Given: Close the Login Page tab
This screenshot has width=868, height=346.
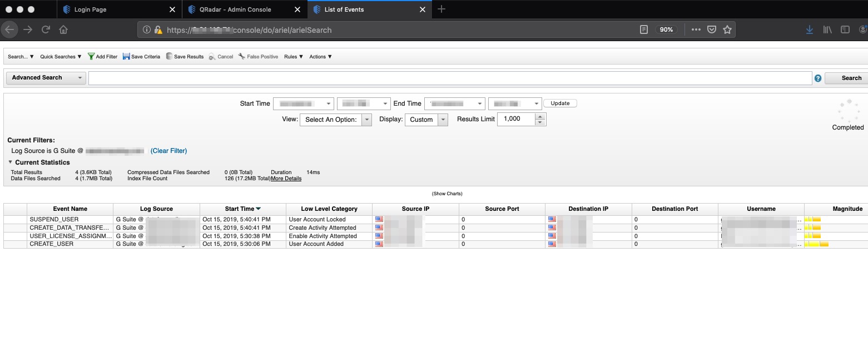Looking at the screenshot, I should coord(172,9).
